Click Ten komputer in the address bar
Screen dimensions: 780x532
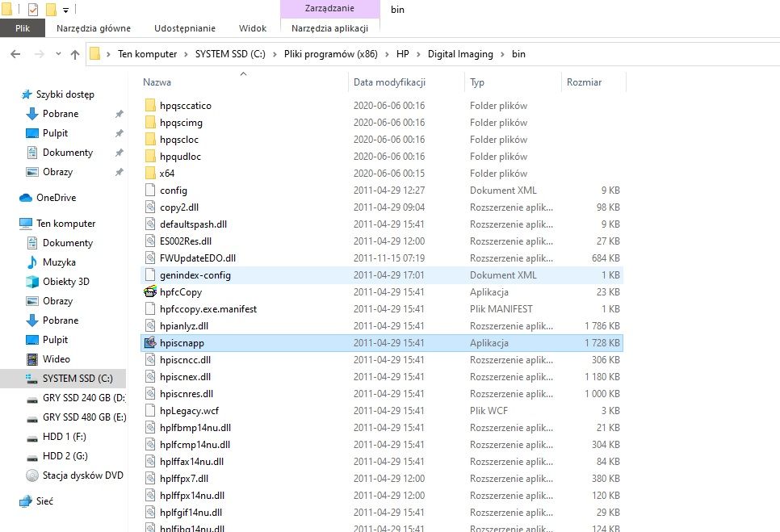click(147, 54)
